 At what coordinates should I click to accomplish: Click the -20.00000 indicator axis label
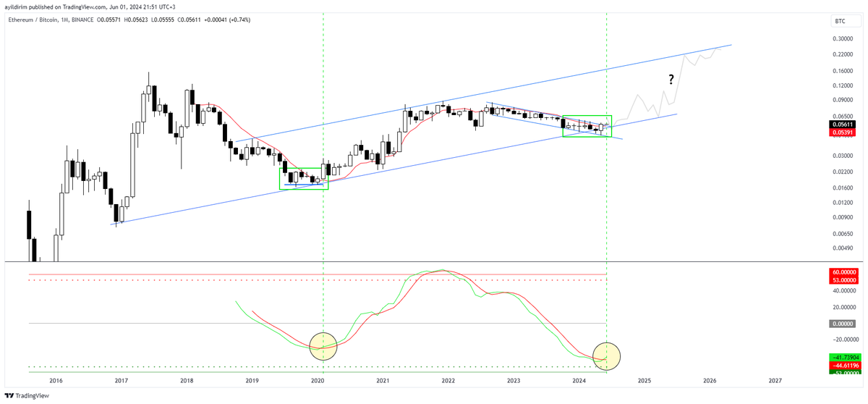click(844, 340)
